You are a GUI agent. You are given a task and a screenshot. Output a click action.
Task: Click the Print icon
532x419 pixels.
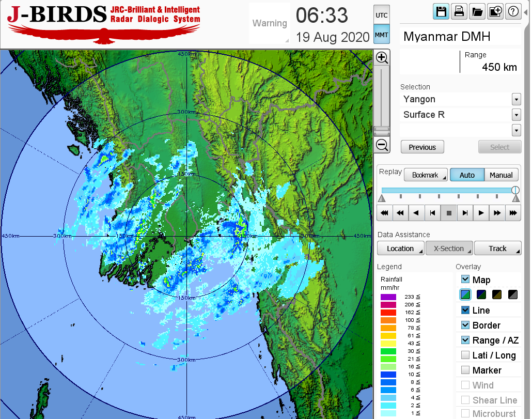tap(459, 12)
